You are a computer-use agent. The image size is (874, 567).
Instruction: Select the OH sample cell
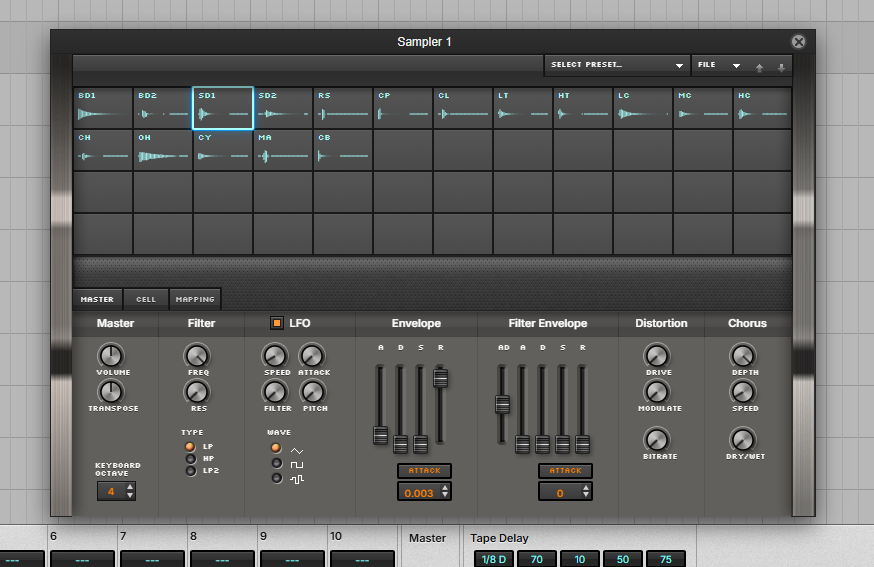pyautogui.click(x=163, y=150)
